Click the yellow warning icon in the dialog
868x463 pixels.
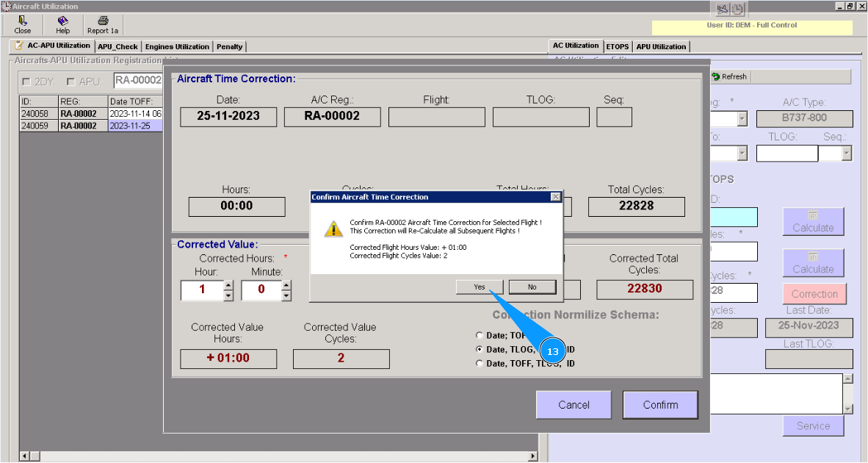333,229
